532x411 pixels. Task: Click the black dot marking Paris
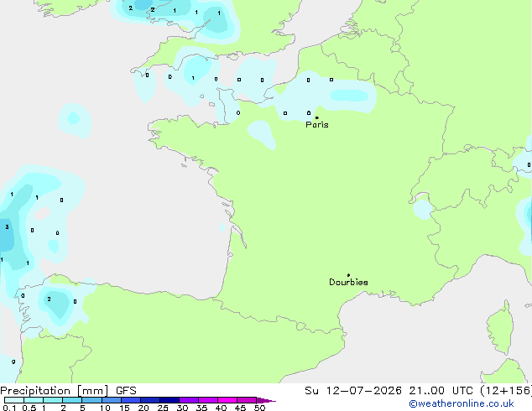(x=317, y=117)
